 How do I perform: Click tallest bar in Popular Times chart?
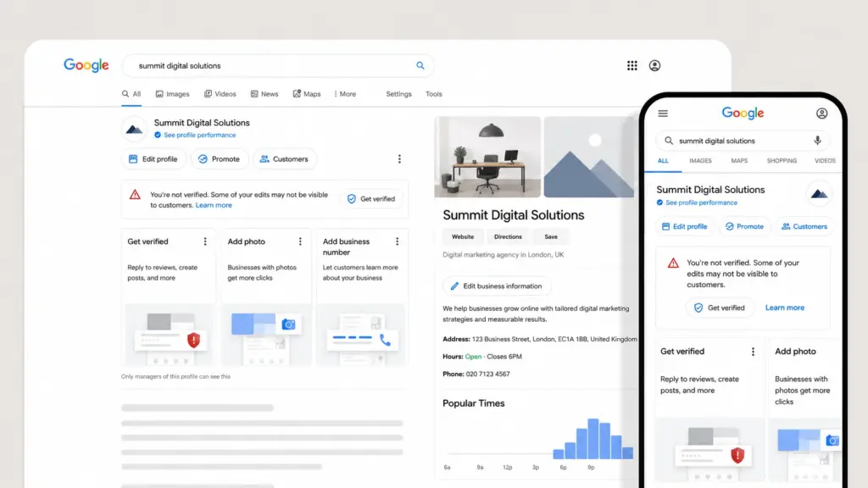coord(593,439)
